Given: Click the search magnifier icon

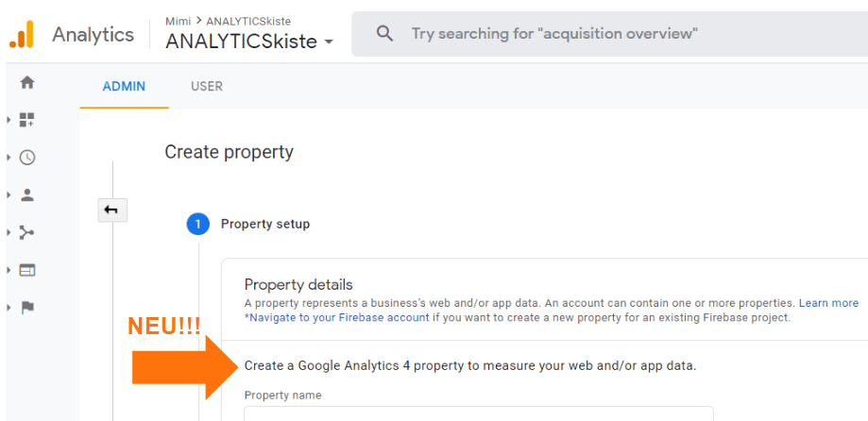Looking at the screenshot, I should 384,34.
